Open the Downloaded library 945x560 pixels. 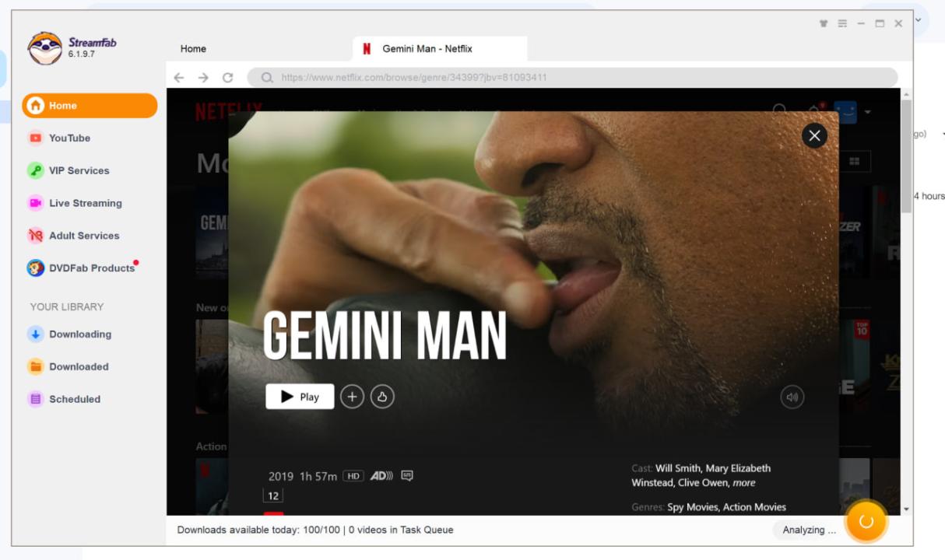pyautogui.click(x=79, y=367)
